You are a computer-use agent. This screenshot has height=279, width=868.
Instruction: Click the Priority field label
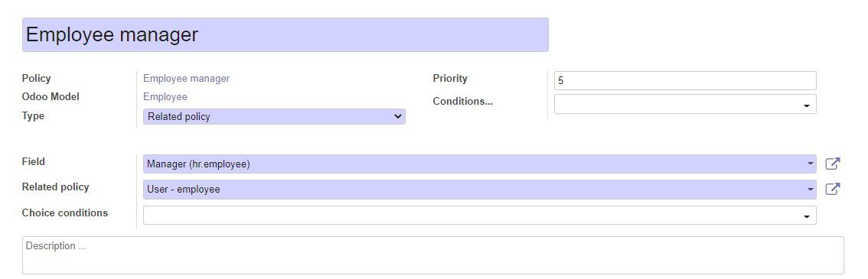pos(450,79)
